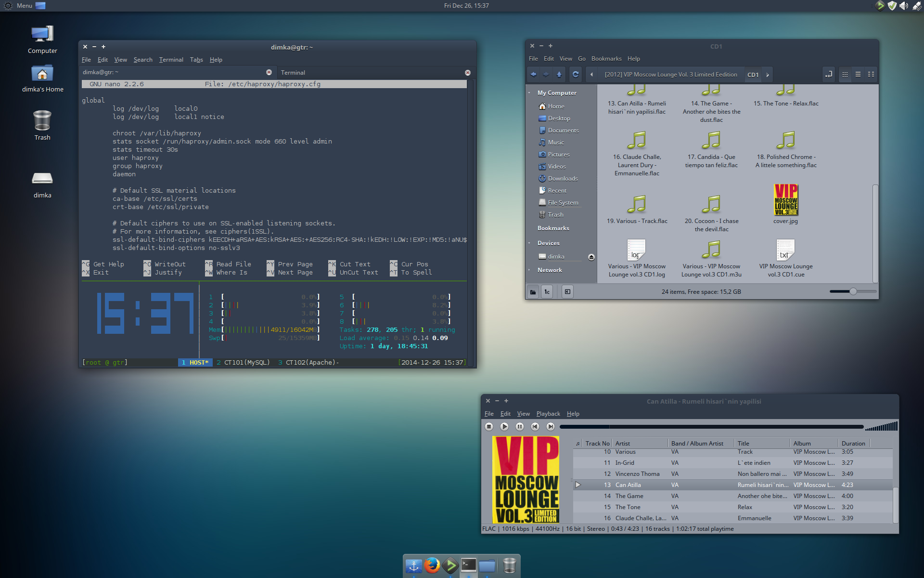
Task: Adjust the file manager zoom slider
Action: (x=853, y=291)
